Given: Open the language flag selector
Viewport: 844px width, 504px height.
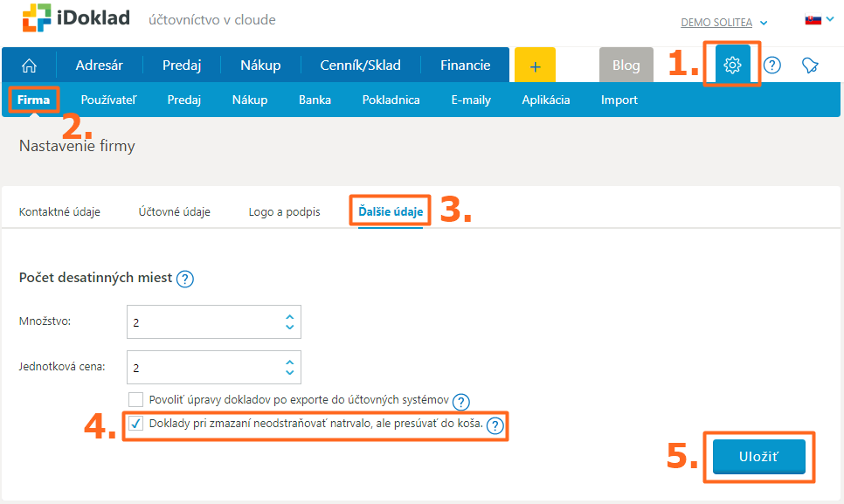Looking at the screenshot, I should (x=818, y=20).
